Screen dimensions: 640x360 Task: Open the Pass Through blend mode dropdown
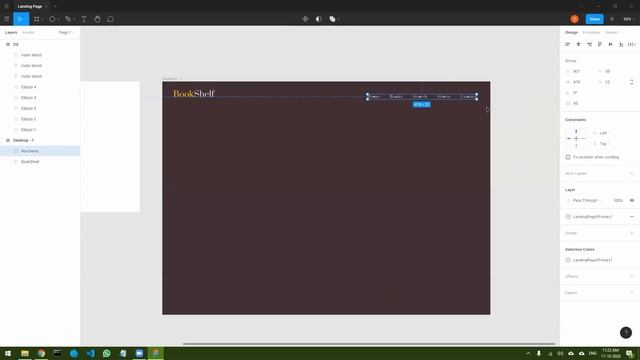[587, 200]
